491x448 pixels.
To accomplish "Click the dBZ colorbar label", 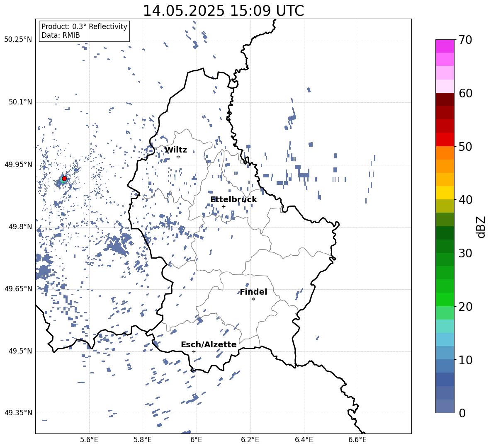I will pyautogui.click(x=481, y=227).
